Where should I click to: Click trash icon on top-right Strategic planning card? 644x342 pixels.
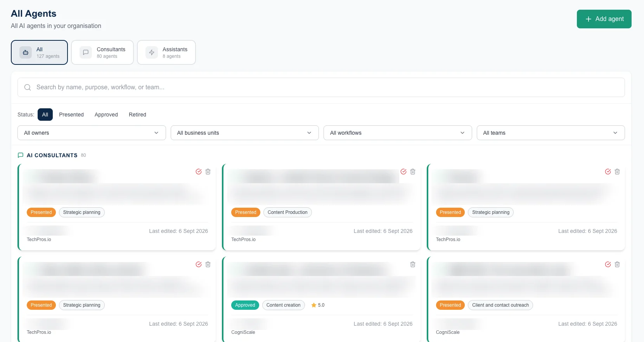tap(617, 172)
